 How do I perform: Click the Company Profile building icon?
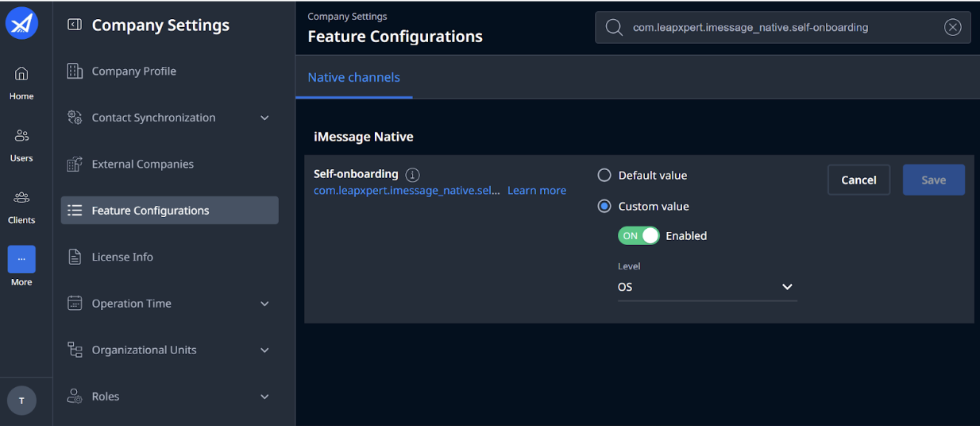click(75, 72)
